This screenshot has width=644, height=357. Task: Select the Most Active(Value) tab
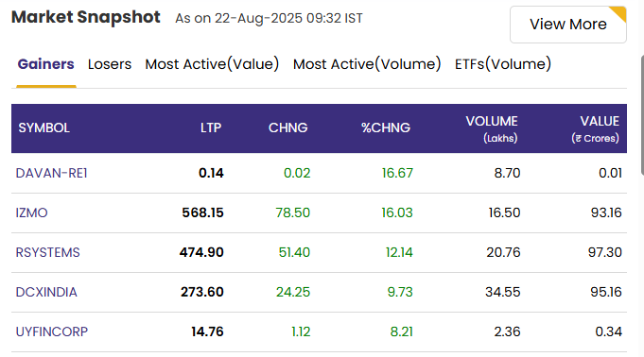tap(212, 64)
